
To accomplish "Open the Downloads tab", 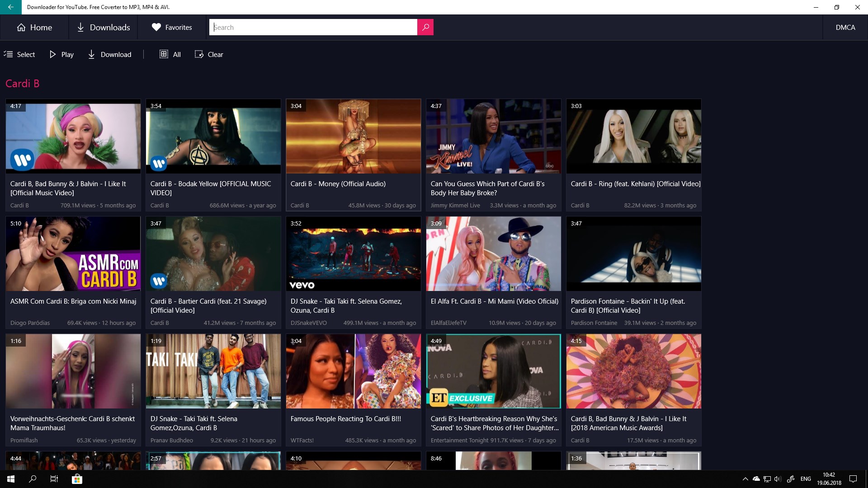I will (104, 27).
